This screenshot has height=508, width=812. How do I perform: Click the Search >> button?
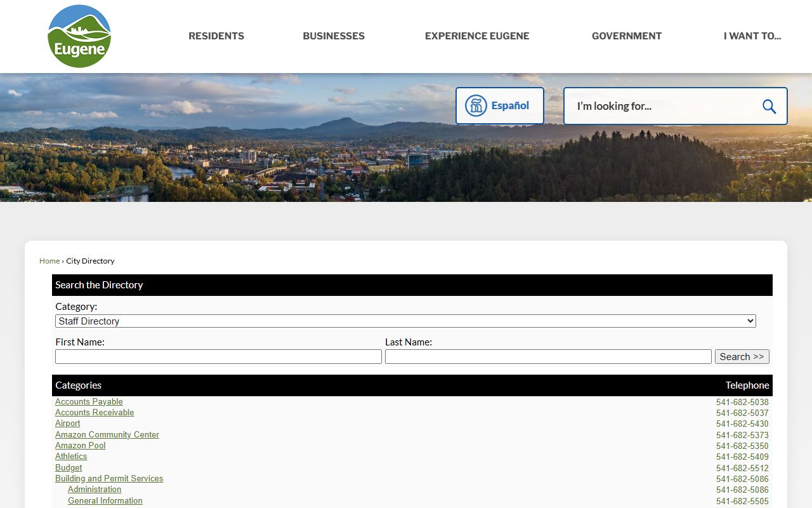[742, 357]
